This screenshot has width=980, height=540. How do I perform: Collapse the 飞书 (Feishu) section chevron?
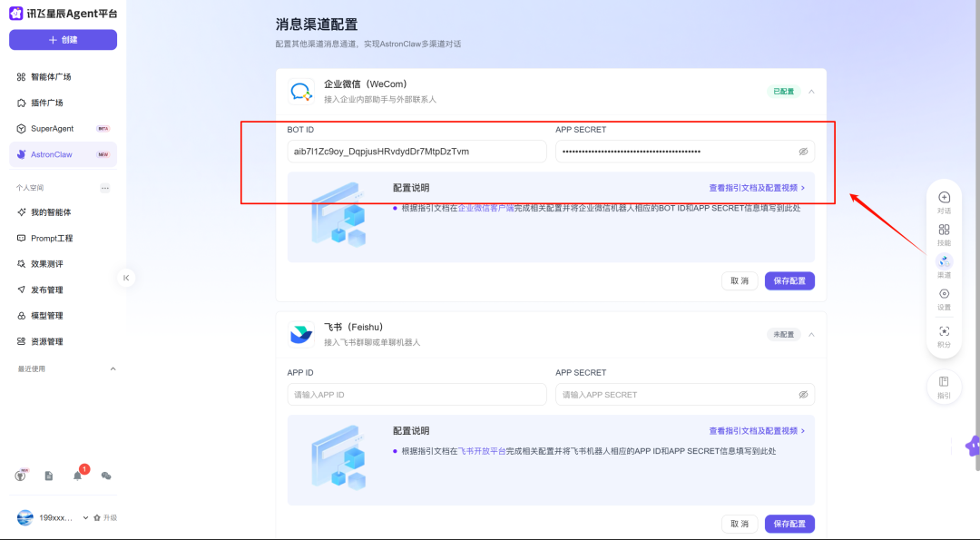click(809, 334)
